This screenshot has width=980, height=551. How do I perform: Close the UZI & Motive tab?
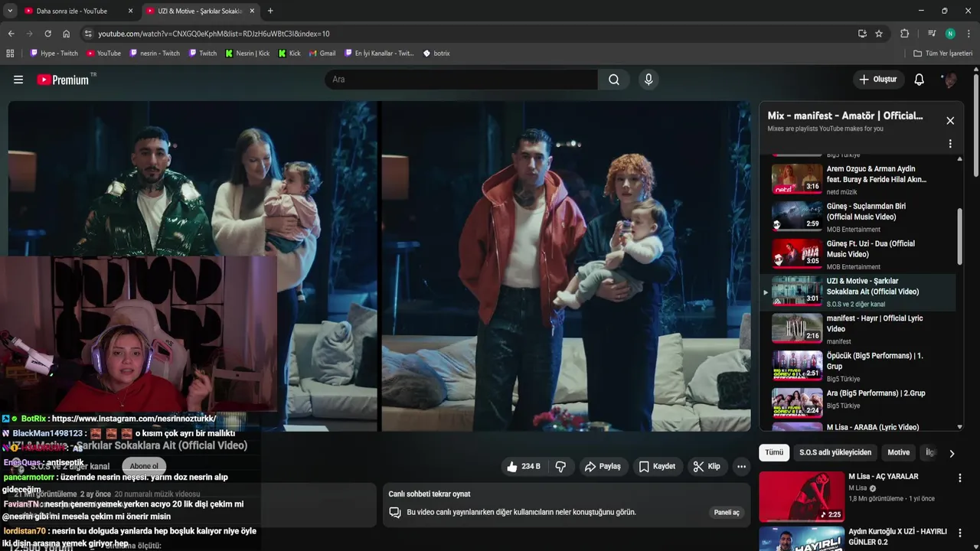[252, 11]
